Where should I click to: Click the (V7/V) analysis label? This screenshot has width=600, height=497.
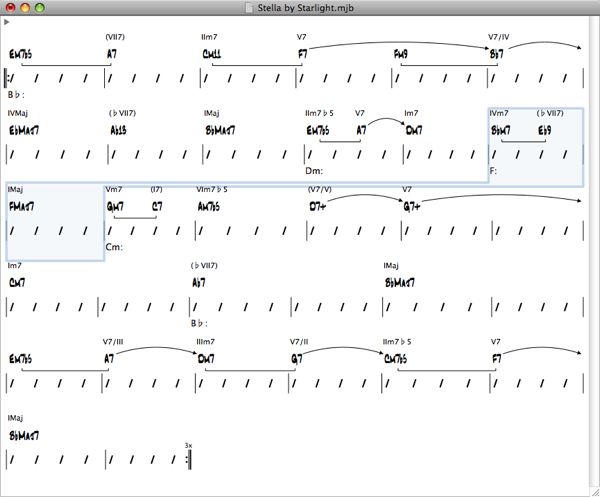pyautogui.click(x=319, y=189)
